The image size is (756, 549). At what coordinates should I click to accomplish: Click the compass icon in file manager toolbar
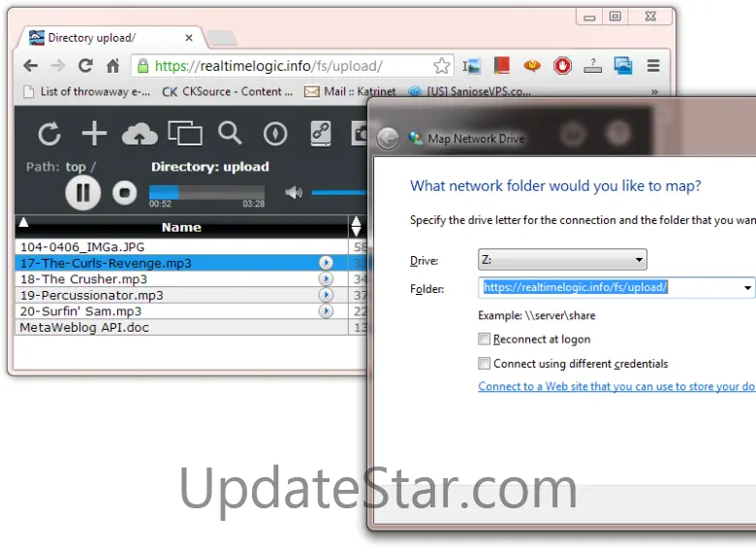275,134
